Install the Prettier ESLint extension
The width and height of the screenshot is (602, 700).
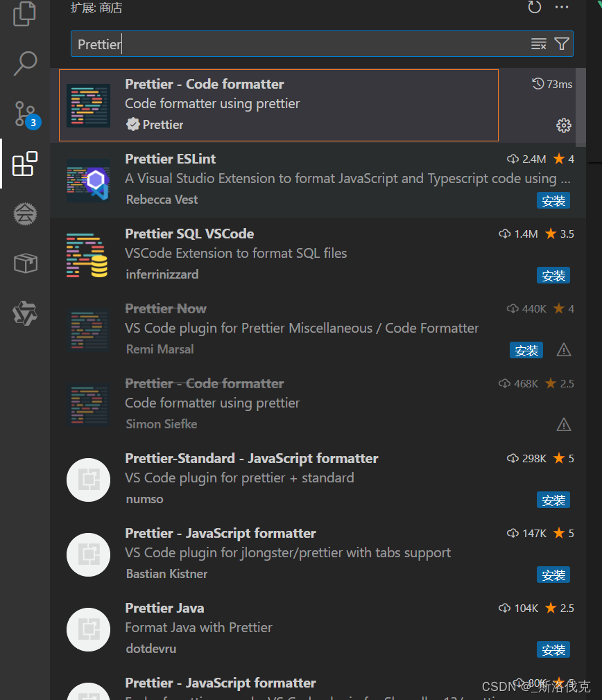[553, 201]
